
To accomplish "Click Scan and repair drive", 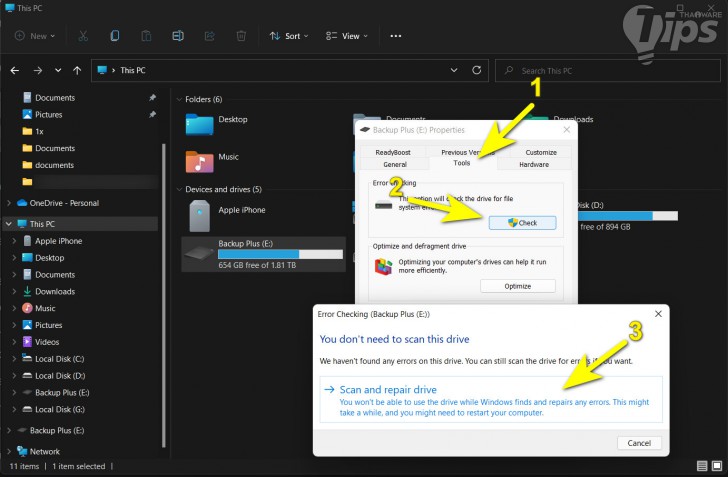I will [x=491, y=400].
